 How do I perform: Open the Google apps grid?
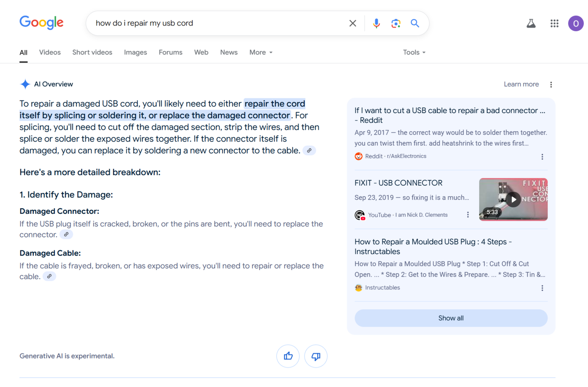[554, 24]
